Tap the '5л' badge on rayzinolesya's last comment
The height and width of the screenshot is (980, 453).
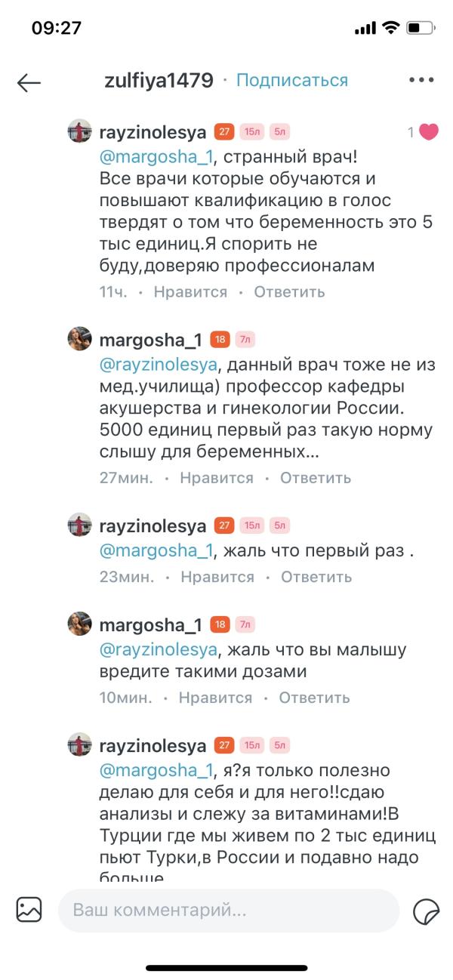coord(278,744)
